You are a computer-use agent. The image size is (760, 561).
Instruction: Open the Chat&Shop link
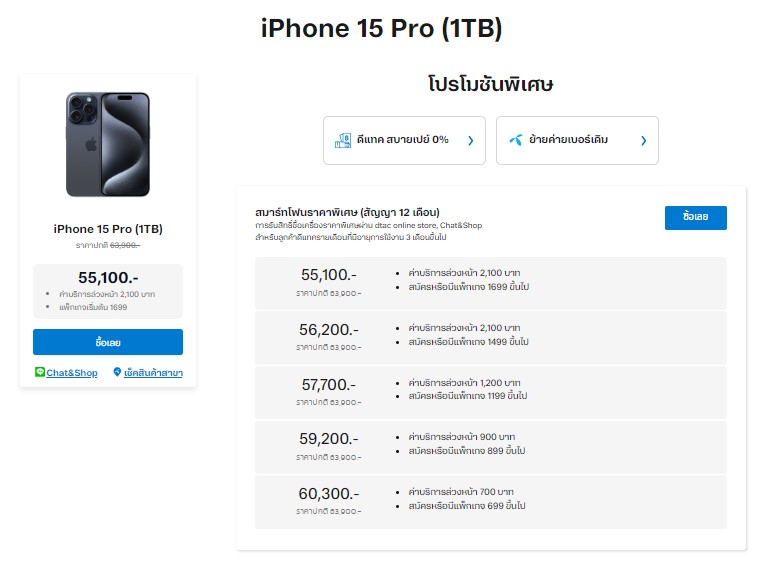tap(72, 373)
